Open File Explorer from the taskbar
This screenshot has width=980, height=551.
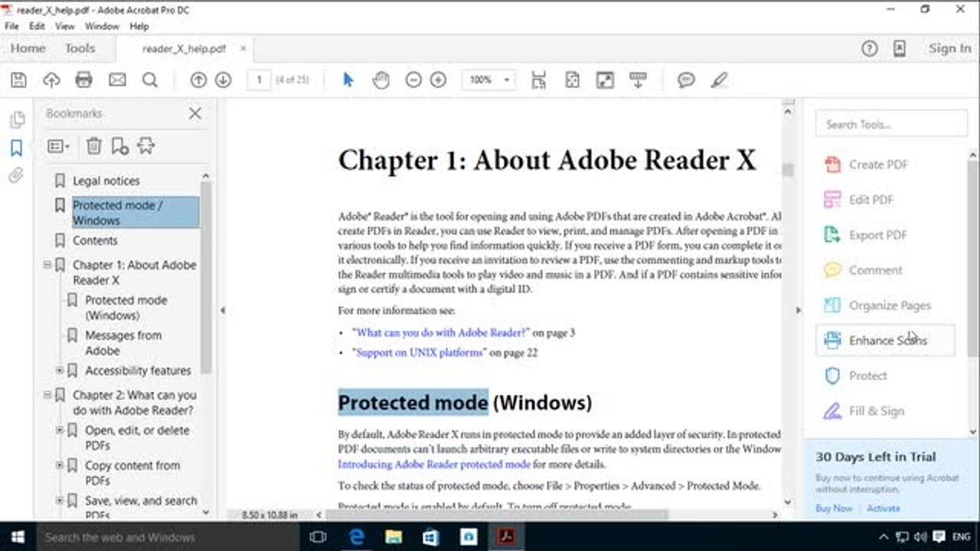point(394,536)
